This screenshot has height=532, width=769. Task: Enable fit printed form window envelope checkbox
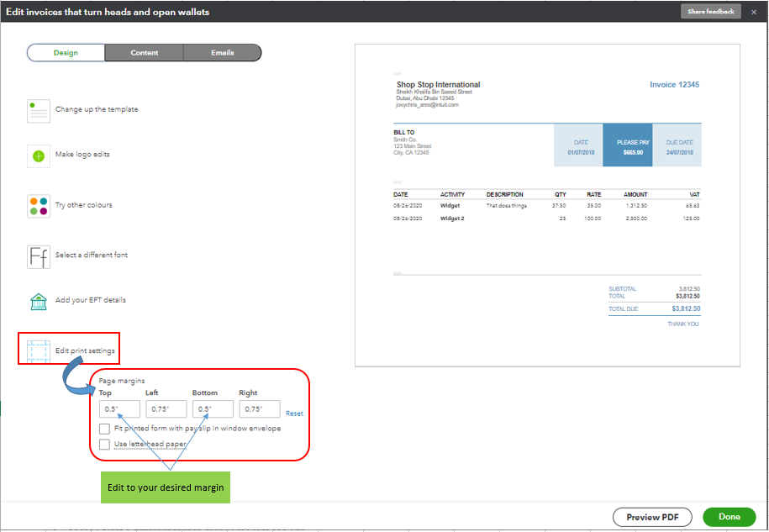pos(104,429)
